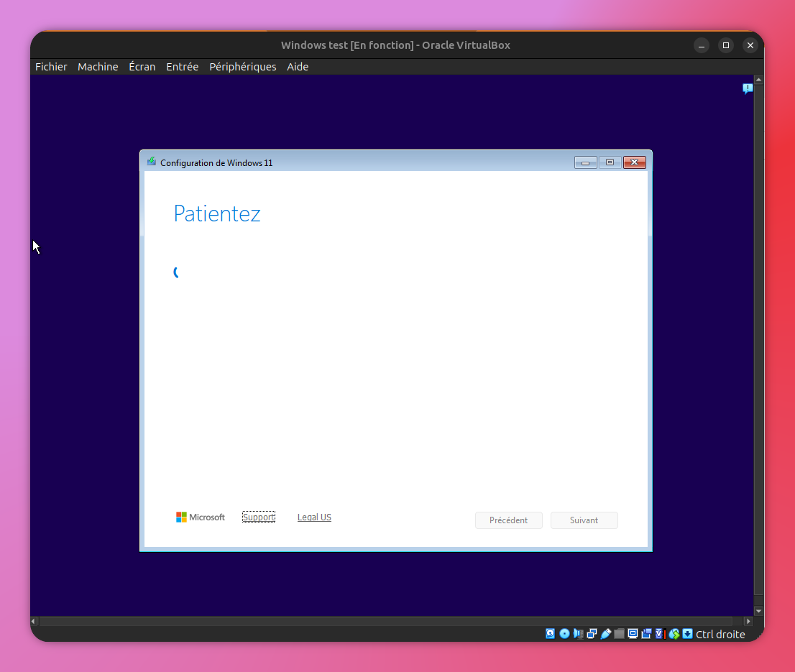Click the horizontal scrollbar right arrow
The height and width of the screenshot is (672, 795).
click(x=748, y=621)
